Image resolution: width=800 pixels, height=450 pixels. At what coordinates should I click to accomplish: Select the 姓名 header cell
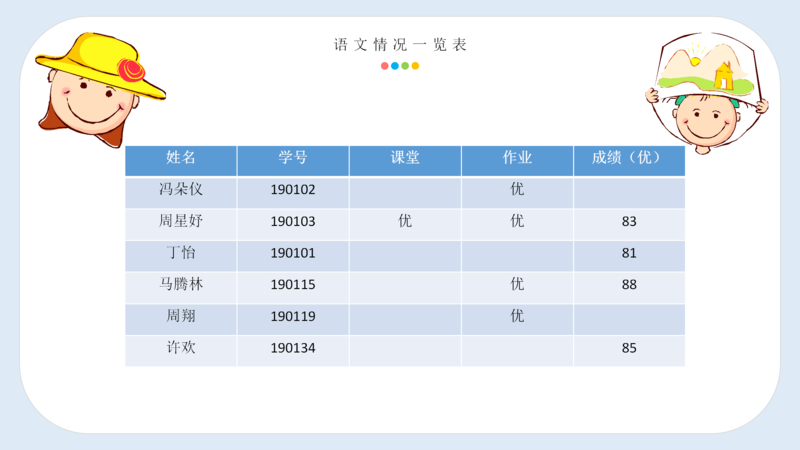click(x=181, y=161)
